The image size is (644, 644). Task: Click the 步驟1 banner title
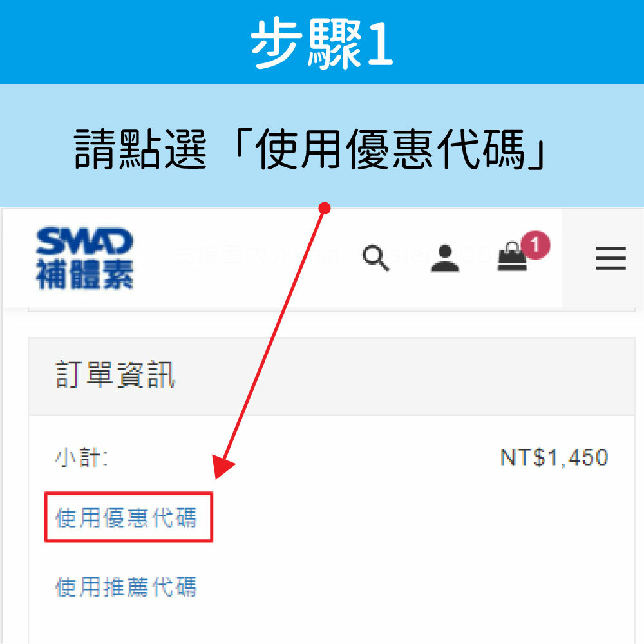(x=322, y=43)
